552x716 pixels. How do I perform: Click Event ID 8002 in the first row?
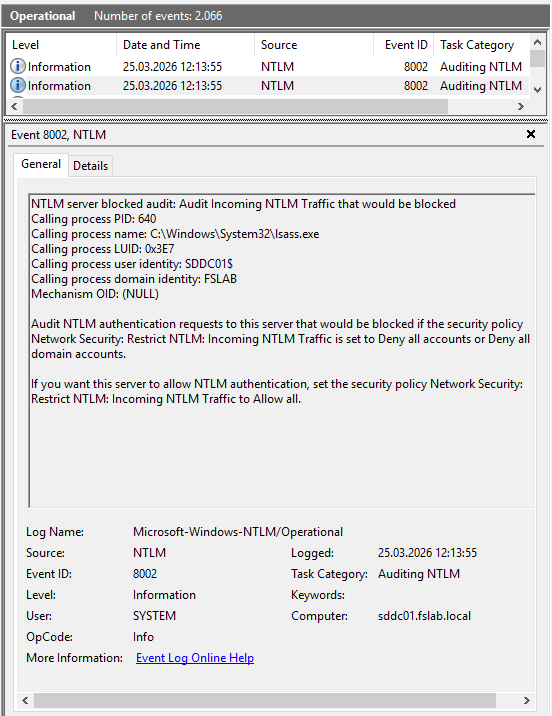pos(416,67)
